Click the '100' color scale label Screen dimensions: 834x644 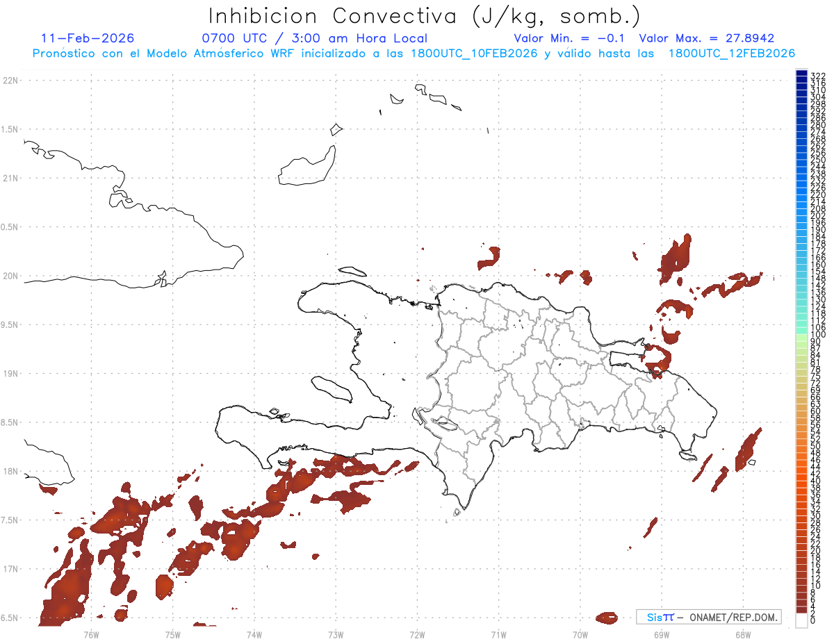point(818,334)
